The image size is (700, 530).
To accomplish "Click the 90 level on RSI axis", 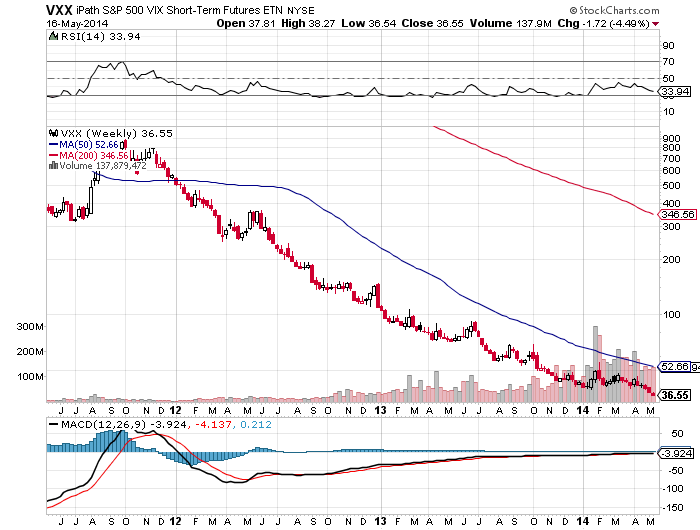I will (x=669, y=45).
